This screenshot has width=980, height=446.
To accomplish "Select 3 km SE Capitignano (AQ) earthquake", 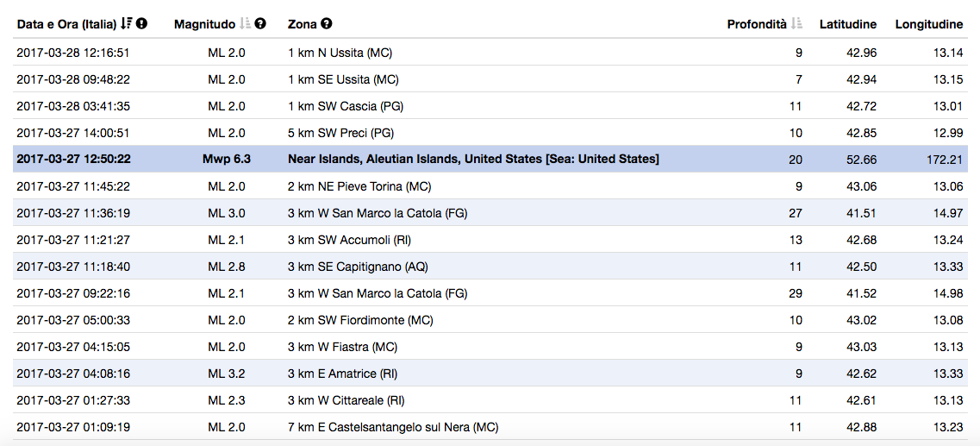I will point(490,267).
